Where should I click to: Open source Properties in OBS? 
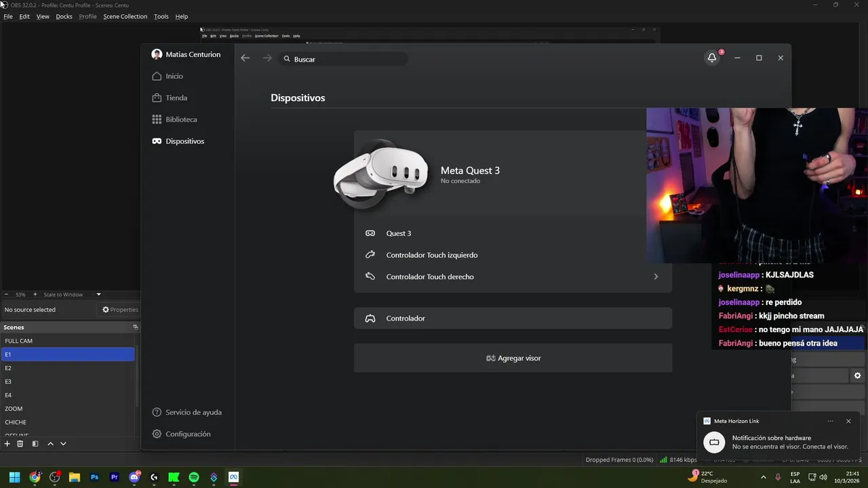pos(120,310)
